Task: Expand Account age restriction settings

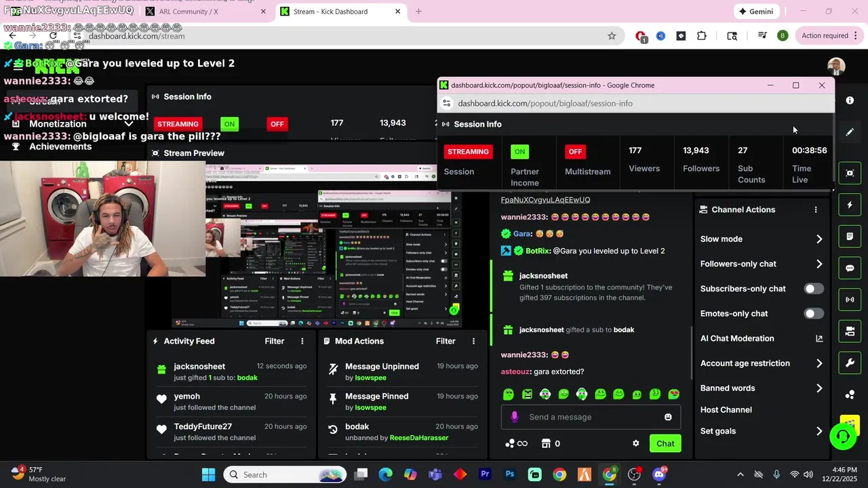Action: (x=819, y=363)
